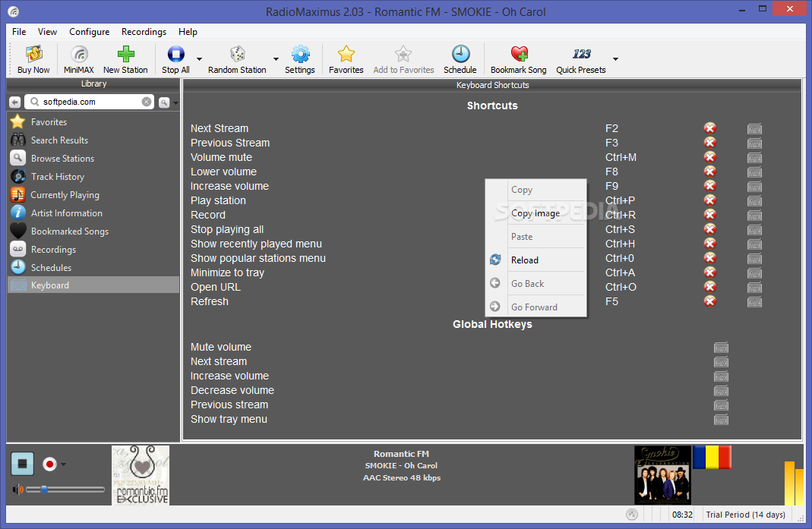
Task: Open Bookmarked Songs in the Library
Action: click(93, 231)
